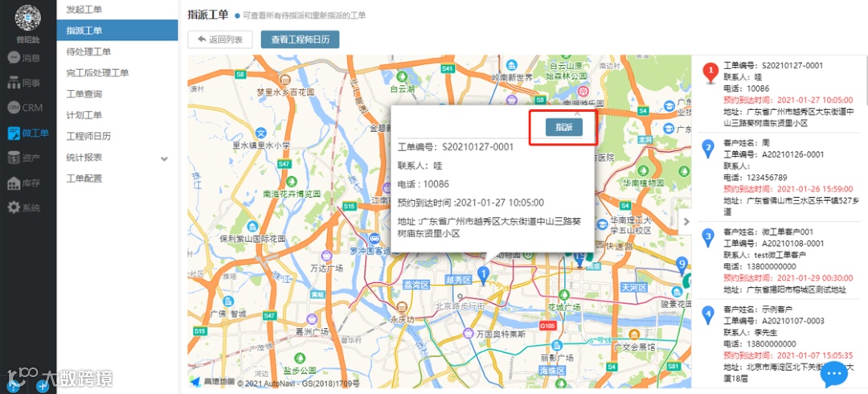This screenshot has width=868, height=394.
Task: Click 联系人 李先生 in side list
Action: pyautogui.click(x=751, y=333)
